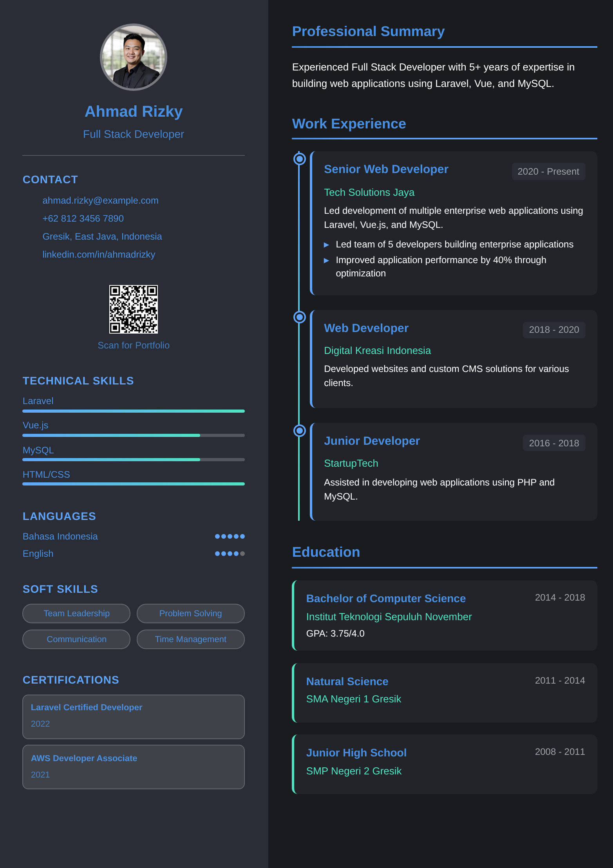Click the Team Leadership skill tag
Viewport: 613px width, 868px height.
click(76, 614)
